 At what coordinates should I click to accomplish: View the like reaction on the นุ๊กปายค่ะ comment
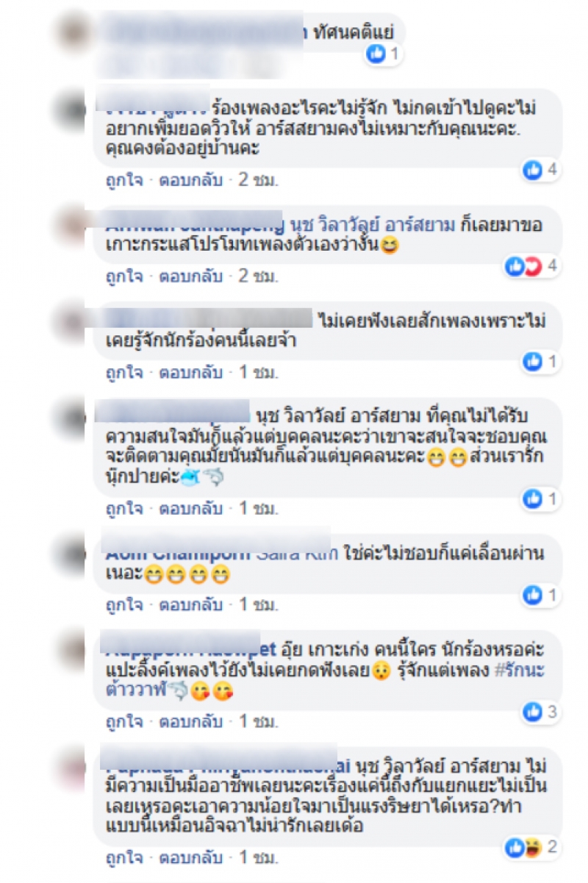[541, 498]
